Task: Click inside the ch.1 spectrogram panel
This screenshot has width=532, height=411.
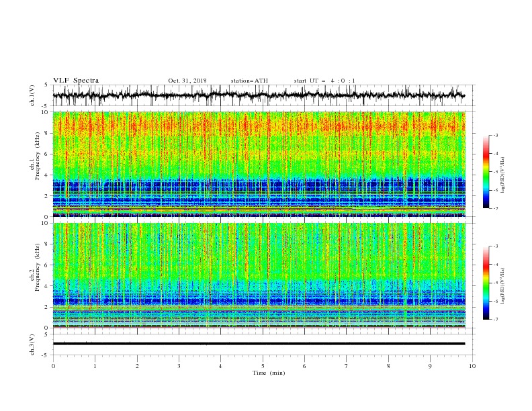Action: coord(259,164)
